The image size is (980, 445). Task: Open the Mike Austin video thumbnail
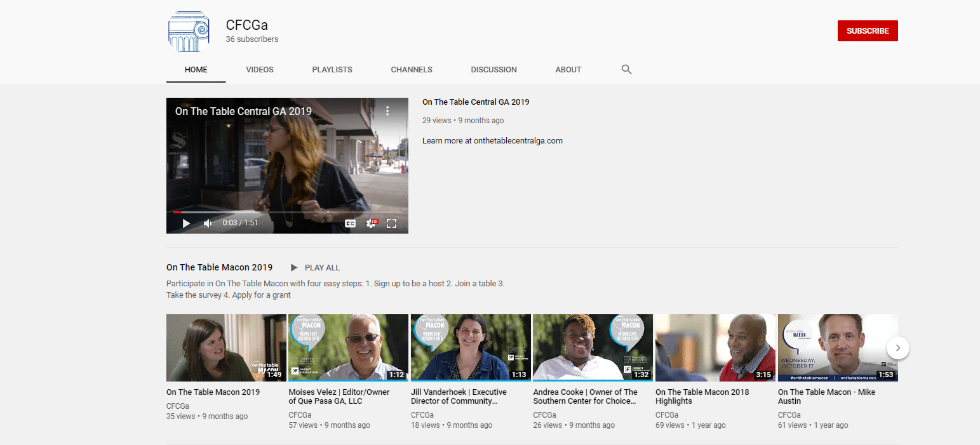tap(838, 348)
